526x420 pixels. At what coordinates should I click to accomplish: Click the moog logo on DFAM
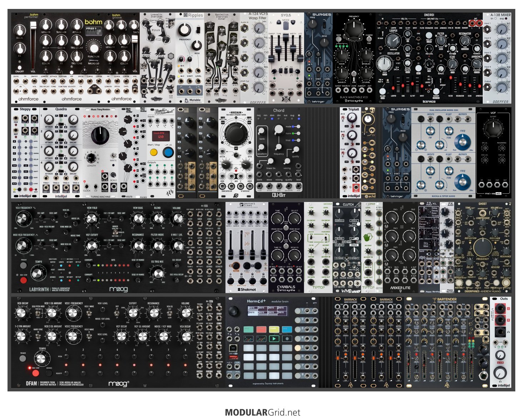(x=119, y=384)
